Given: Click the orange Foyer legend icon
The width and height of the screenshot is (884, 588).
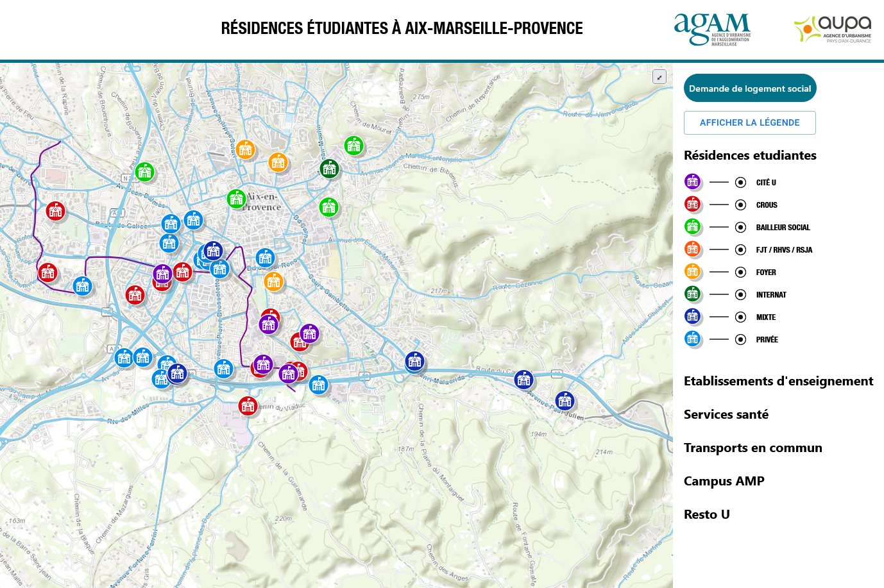Looking at the screenshot, I should [x=692, y=271].
